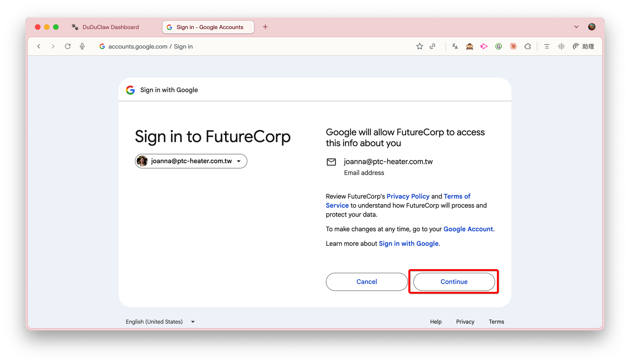Open the pink arrow extension

[484, 46]
